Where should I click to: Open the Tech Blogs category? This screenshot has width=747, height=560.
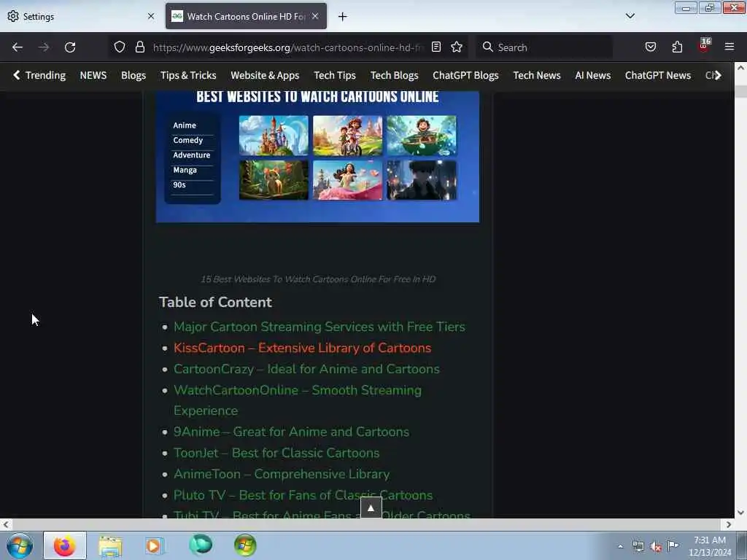click(395, 75)
